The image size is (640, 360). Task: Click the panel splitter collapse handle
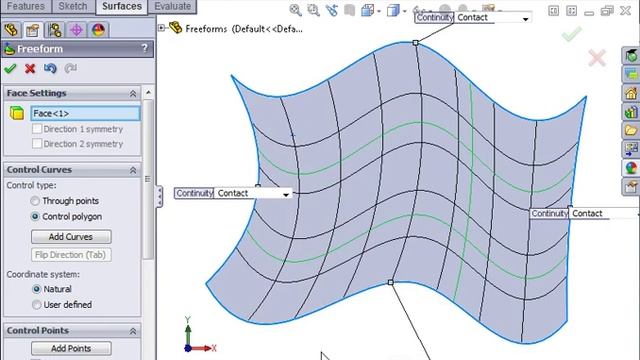[x=159, y=197]
